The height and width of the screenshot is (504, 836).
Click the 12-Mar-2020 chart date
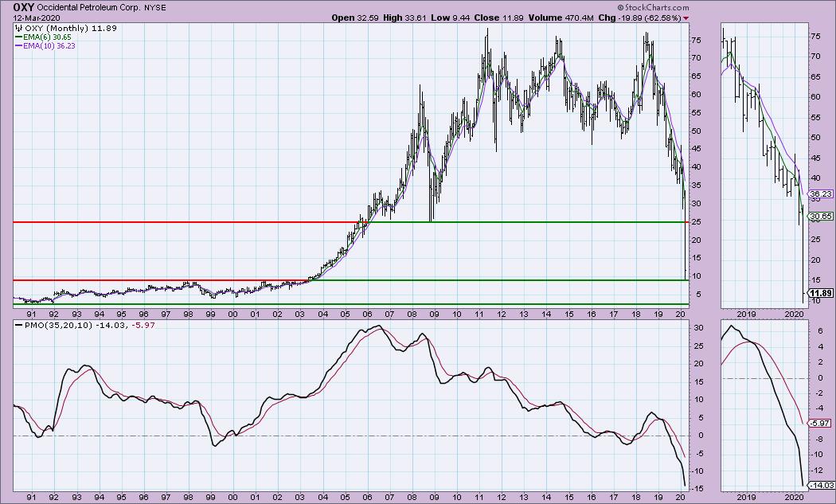point(37,18)
